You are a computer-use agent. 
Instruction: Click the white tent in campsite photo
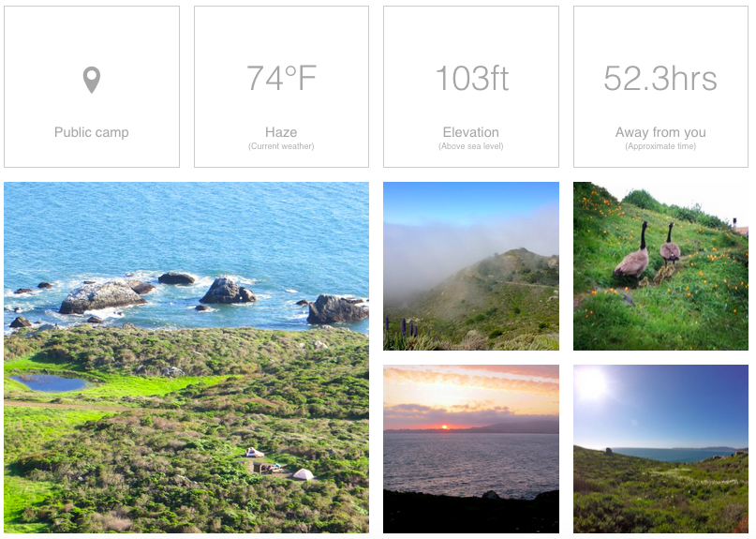pyautogui.click(x=304, y=474)
